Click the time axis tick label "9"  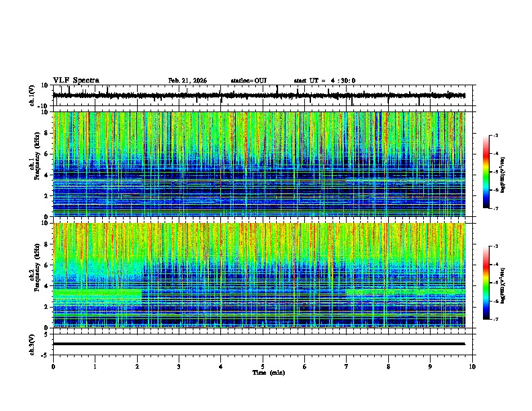tap(430, 367)
